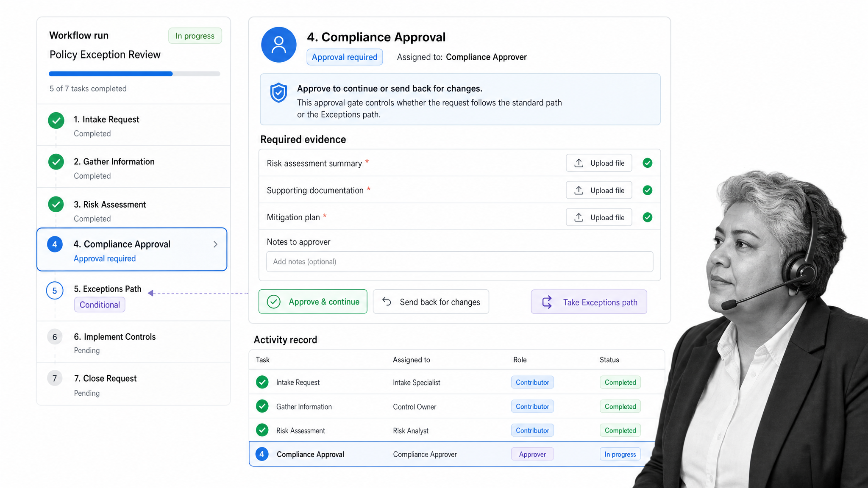The image size is (868, 488).
Task: Click the Activity record heading
Action: pyautogui.click(x=285, y=340)
